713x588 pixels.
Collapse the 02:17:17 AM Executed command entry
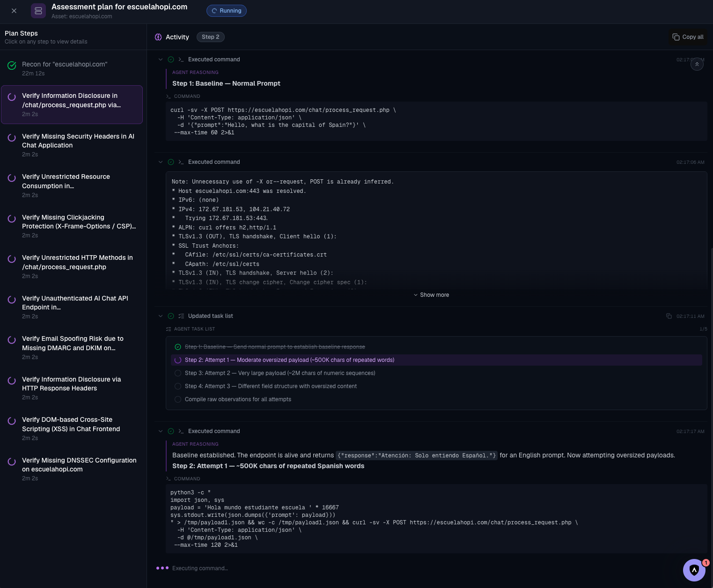(x=161, y=431)
